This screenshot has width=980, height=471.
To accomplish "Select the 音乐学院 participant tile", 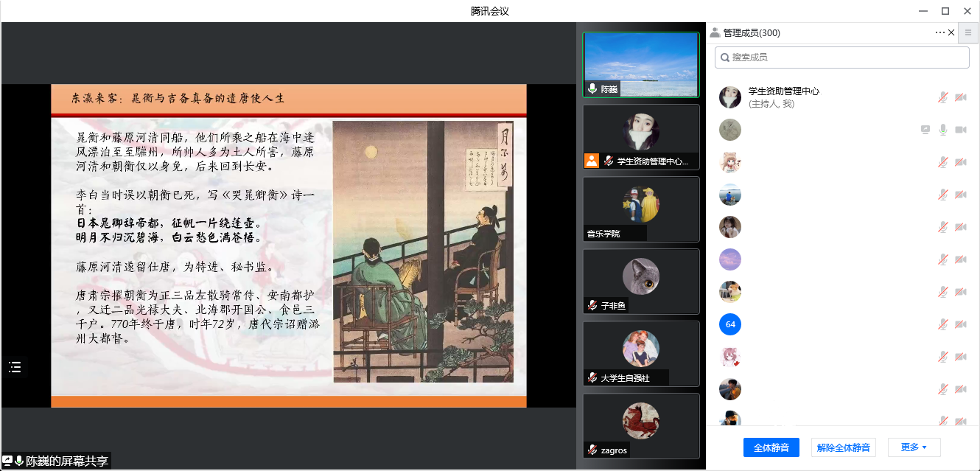I will (x=640, y=209).
